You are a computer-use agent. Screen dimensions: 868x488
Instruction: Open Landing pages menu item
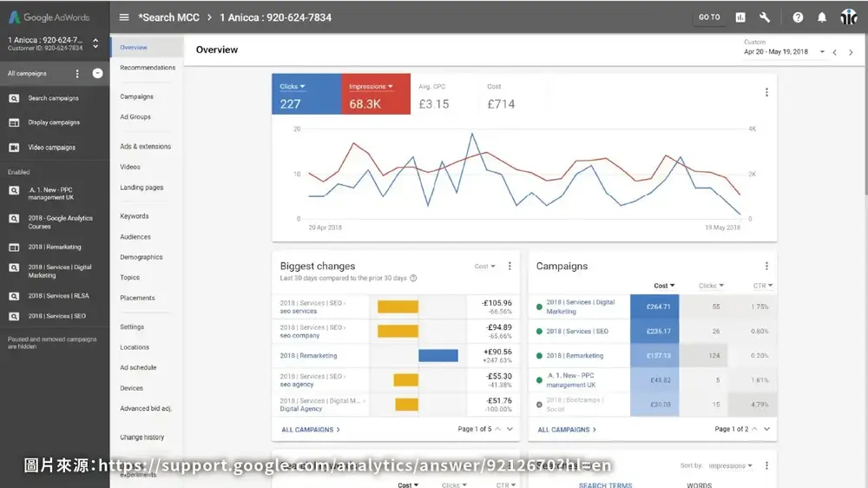[141, 188]
